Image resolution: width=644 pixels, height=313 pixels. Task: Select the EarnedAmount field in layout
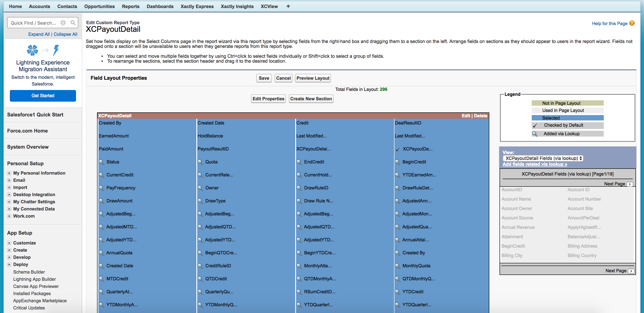(114, 136)
